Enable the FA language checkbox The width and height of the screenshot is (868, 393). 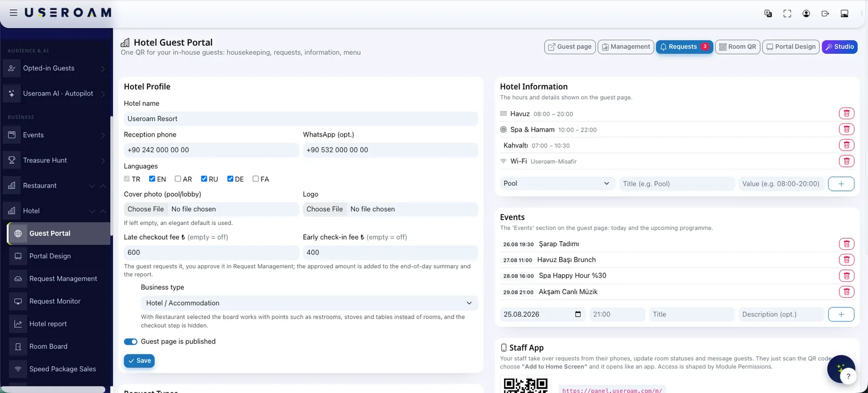tap(256, 179)
